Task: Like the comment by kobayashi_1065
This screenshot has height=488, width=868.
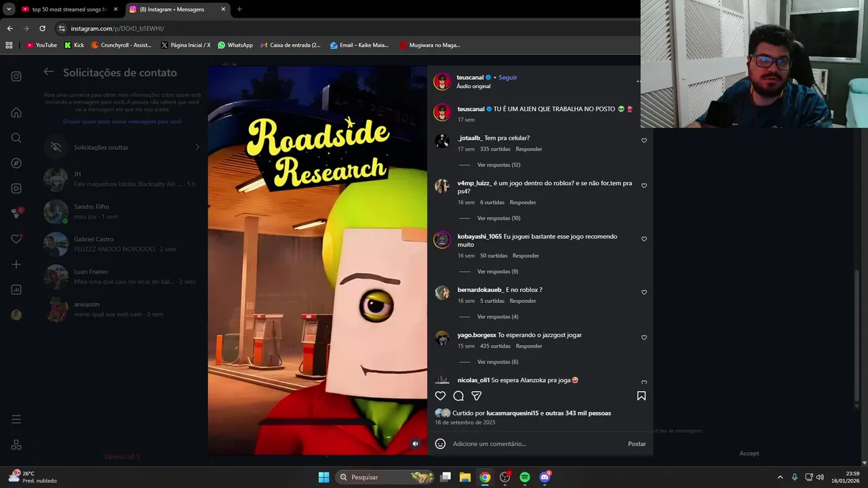Action: (644, 239)
